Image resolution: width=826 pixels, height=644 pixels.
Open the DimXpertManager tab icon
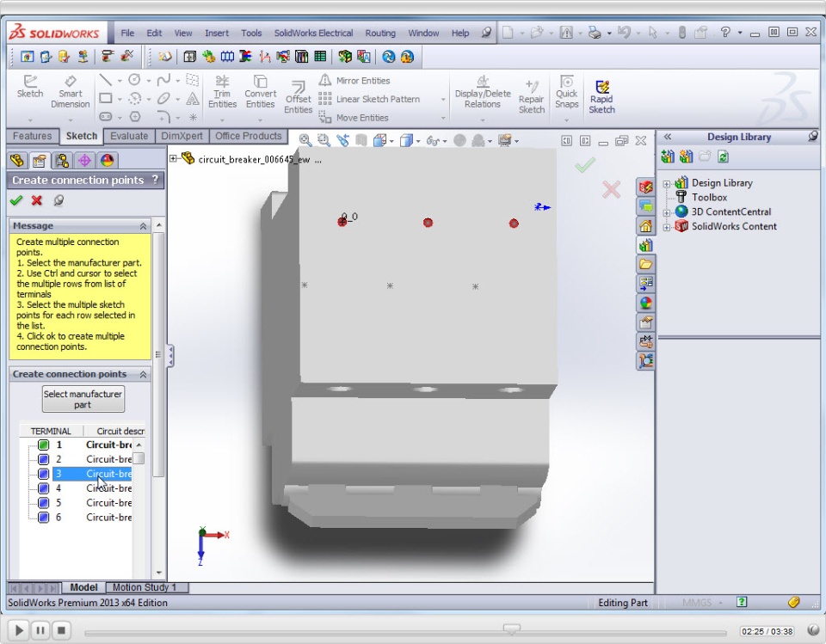point(85,160)
